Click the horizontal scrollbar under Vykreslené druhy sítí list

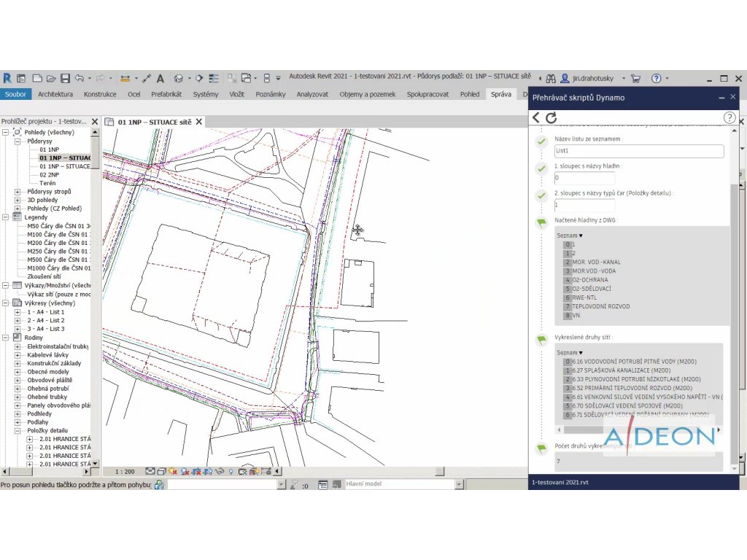coord(639,430)
